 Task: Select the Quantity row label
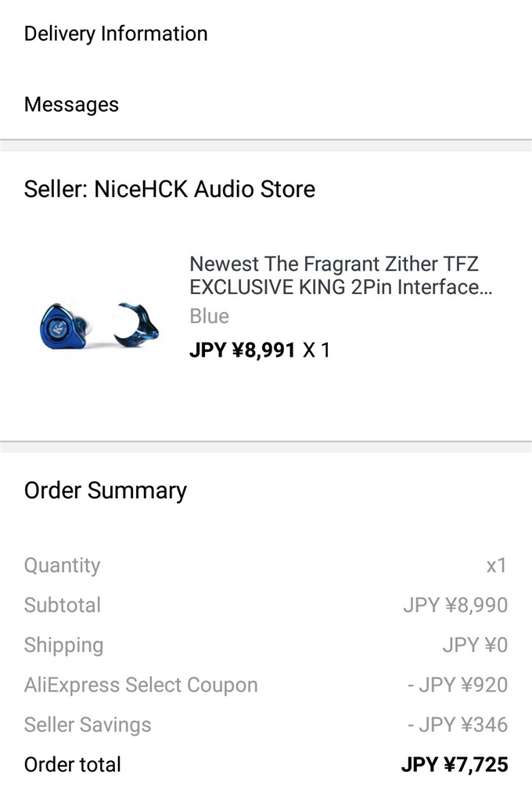pyautogui.click(x=62, y=566)
